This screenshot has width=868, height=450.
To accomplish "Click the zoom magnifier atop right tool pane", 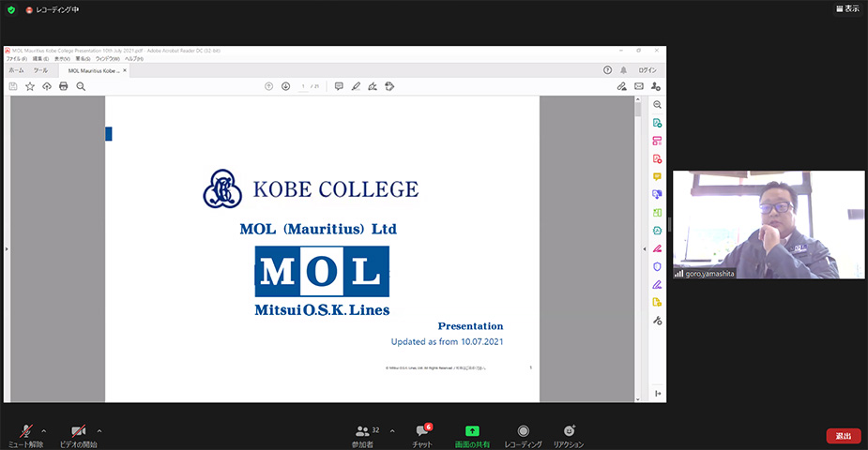I will coord(657,105).
